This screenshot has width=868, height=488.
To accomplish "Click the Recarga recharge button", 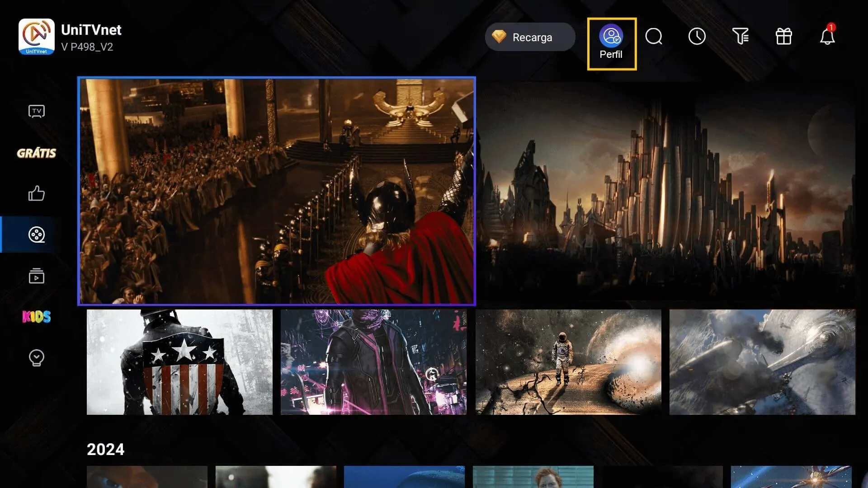I will click(x=530, y=37).
